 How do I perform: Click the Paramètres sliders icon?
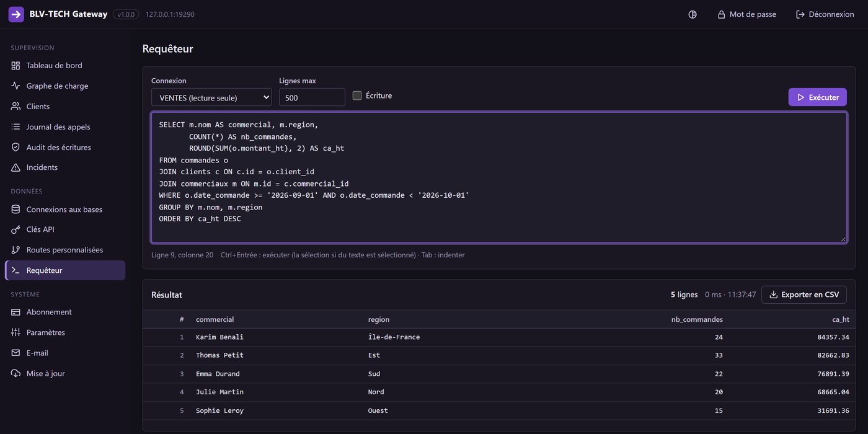pyautogui.click(x=15, y=332)
